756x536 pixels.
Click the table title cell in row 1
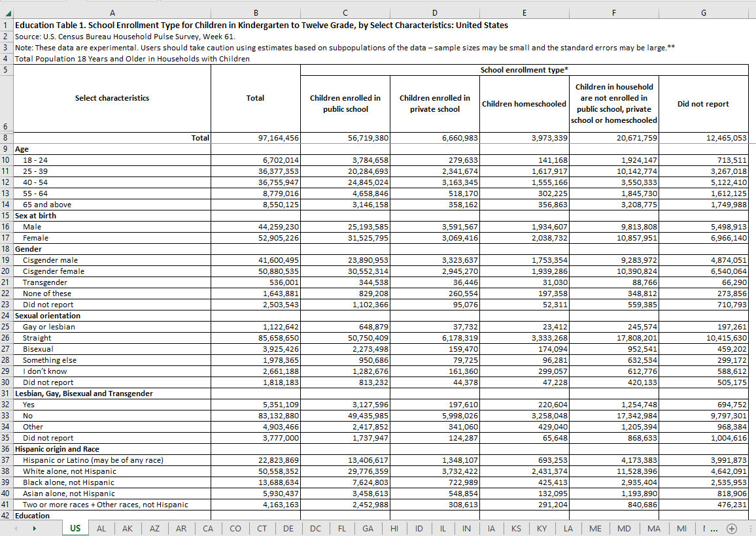coord(262,25)
